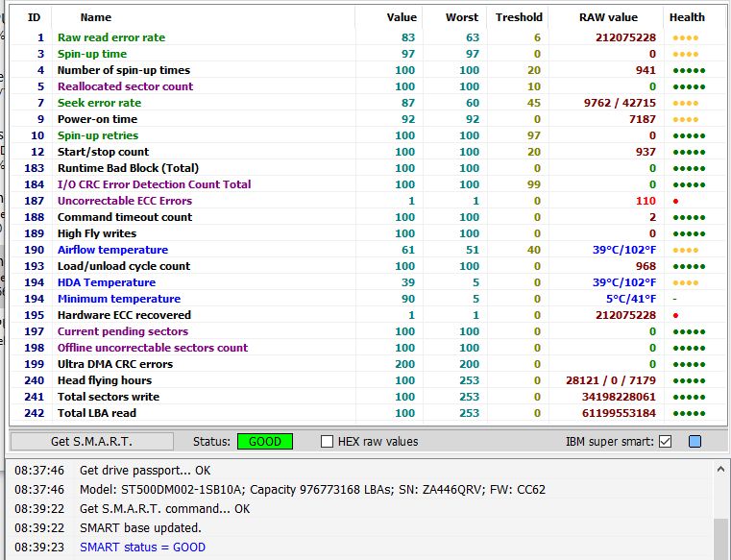
Task: Select the Spin-up time row
Action: [368, 54]
